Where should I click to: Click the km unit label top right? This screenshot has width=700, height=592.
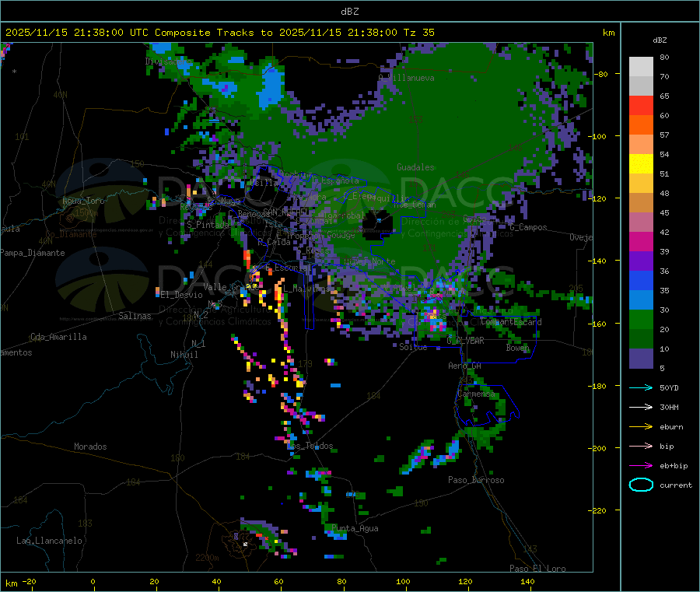[x=608, y=33]
